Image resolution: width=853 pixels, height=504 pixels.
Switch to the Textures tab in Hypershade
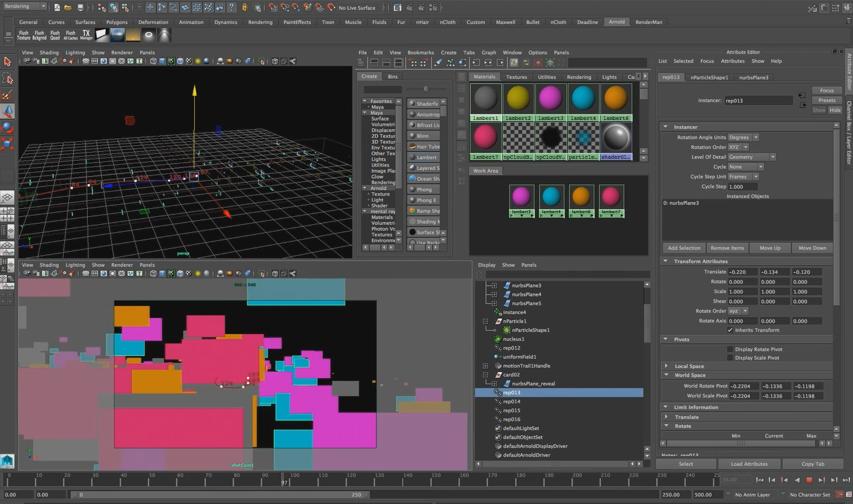coord(516,76)
